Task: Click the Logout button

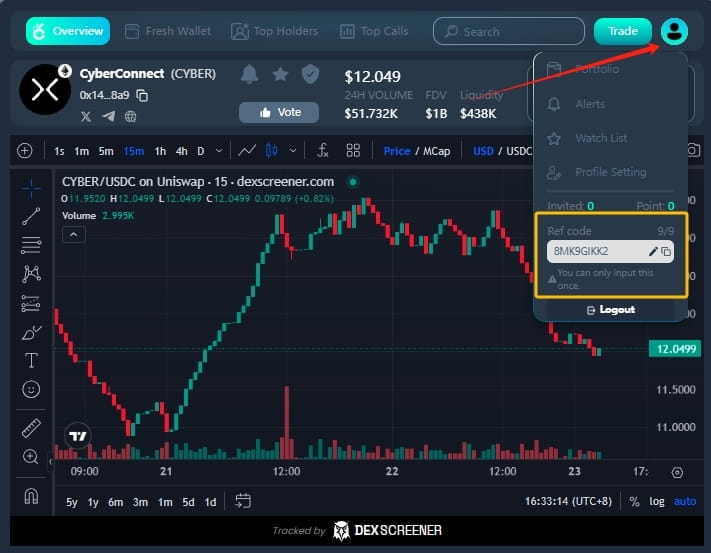Action: coord(611,310)
